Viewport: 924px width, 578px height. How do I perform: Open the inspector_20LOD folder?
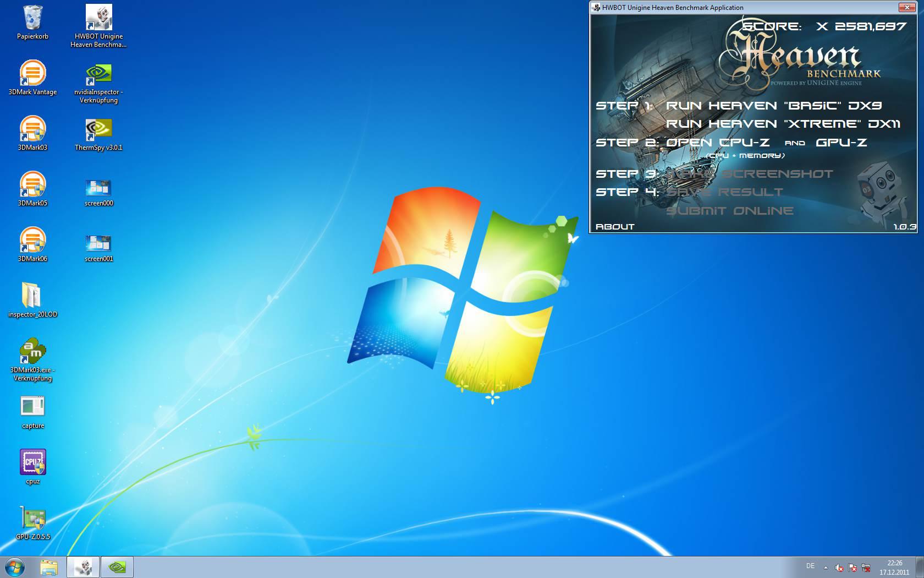point(32,301)
